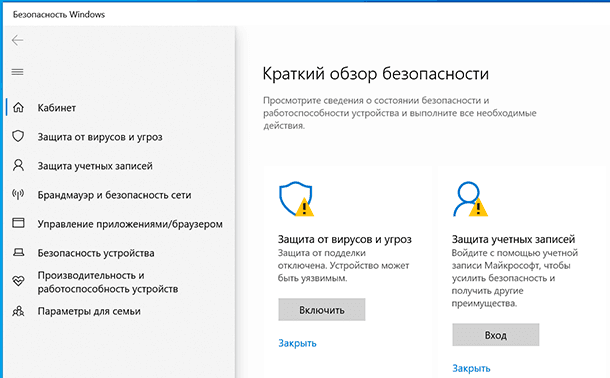Select Безопасность устройства
This screenshot has height=378, width=610.
(x=96, y=253)
